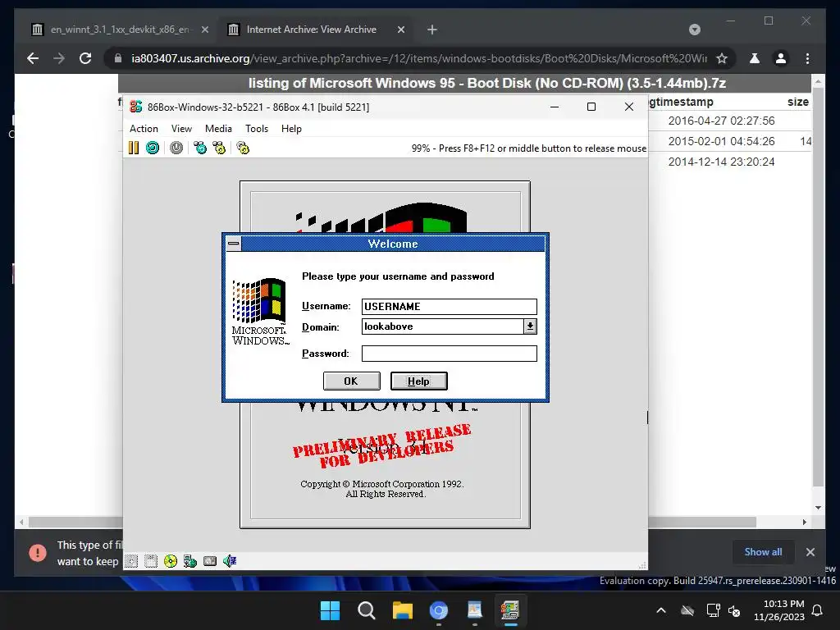This screenshot has width=840, height=630.
Task: Send Ctrl+Alt+Del to the emulated machine
Action: (x=200, y=148)
